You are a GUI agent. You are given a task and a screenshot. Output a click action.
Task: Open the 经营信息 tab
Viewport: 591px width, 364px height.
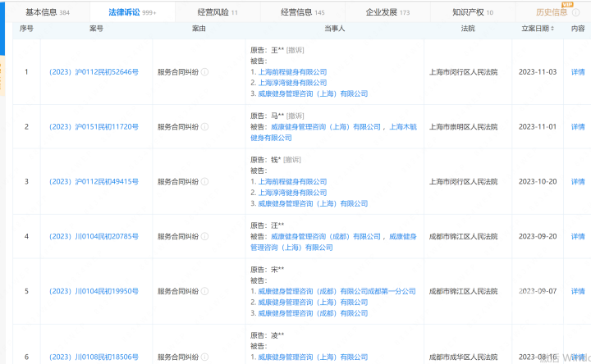[x=302, y=12]
